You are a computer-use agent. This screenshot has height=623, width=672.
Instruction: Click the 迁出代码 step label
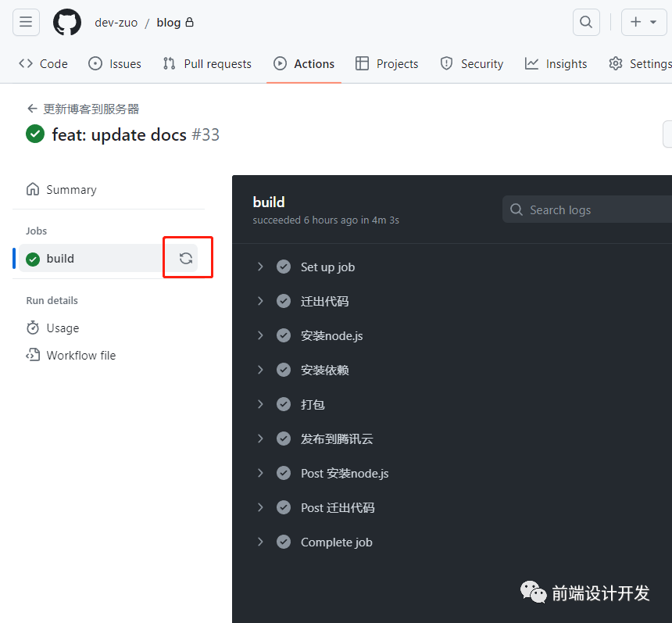[325, 302]
